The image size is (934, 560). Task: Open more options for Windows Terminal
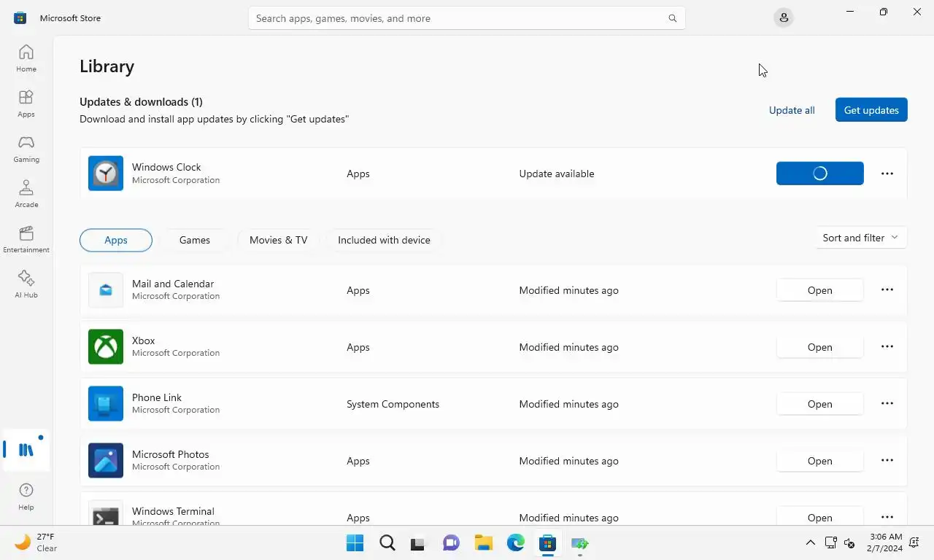(887, 517)
